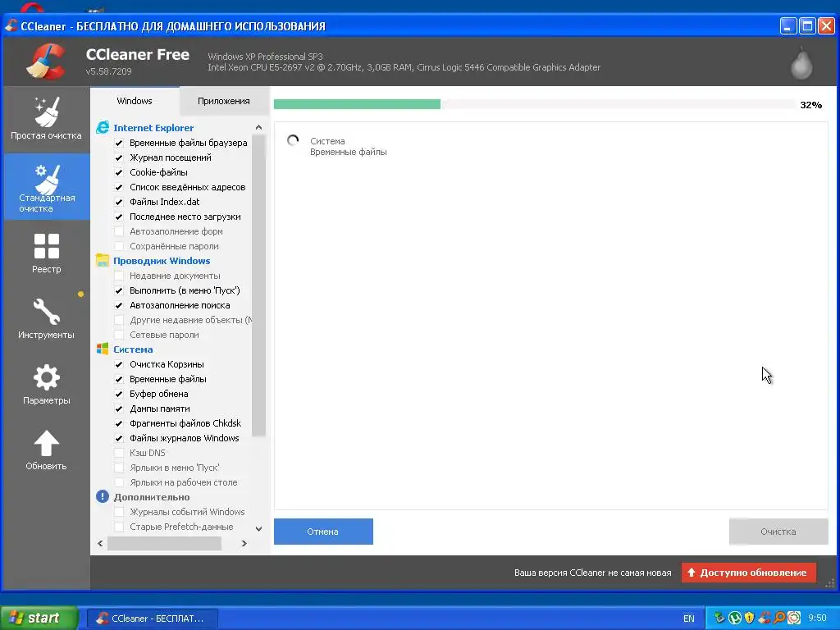
Task: Click the Internet Explorer category icon
Action: (103, 127)
